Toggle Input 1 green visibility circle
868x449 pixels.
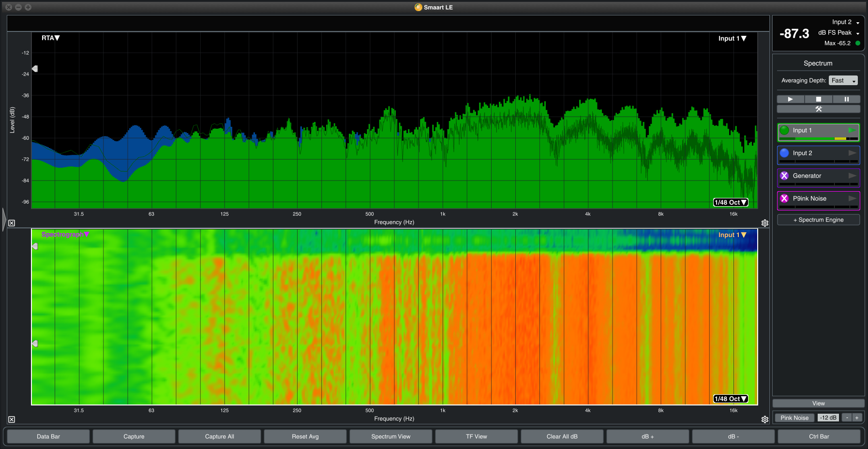784,130
